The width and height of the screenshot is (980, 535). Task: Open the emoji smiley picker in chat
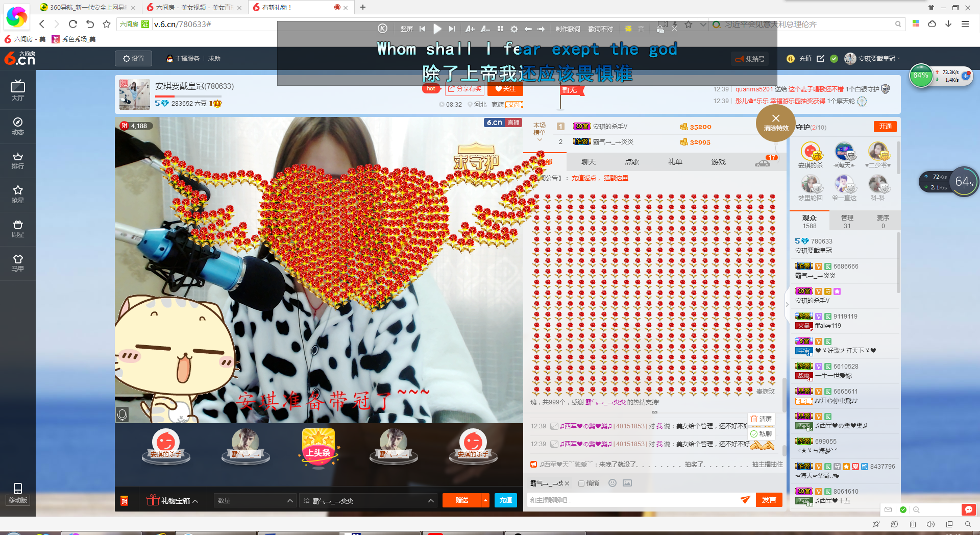[x=612, y=483]
